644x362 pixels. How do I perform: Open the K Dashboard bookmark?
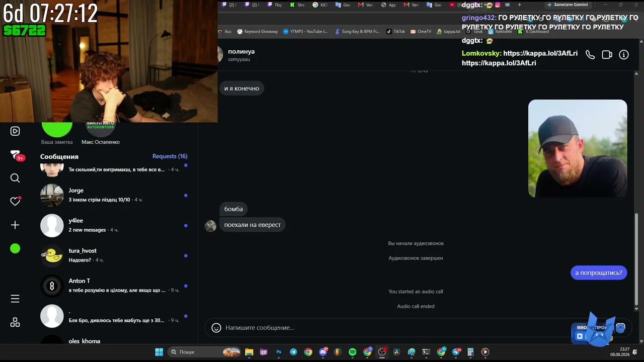pos(533,31)
